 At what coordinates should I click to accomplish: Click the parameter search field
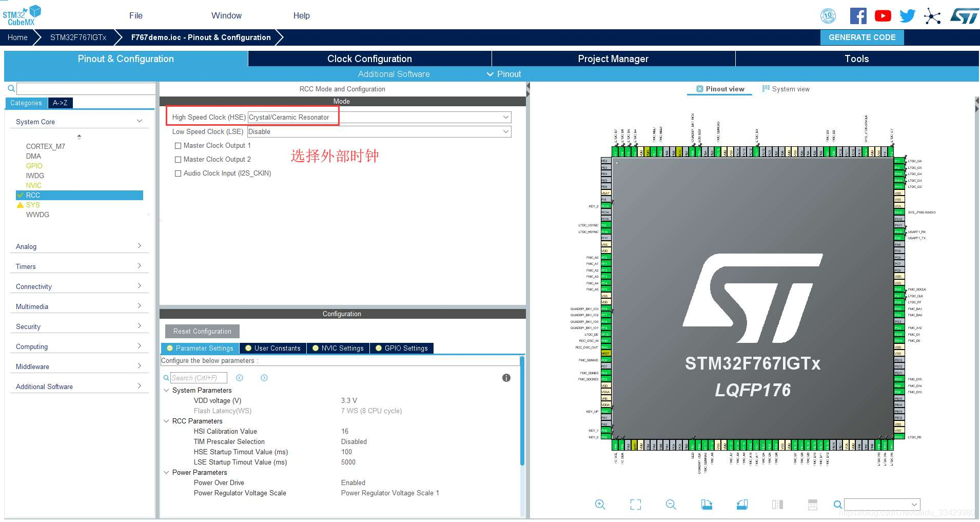pos(199,378)
